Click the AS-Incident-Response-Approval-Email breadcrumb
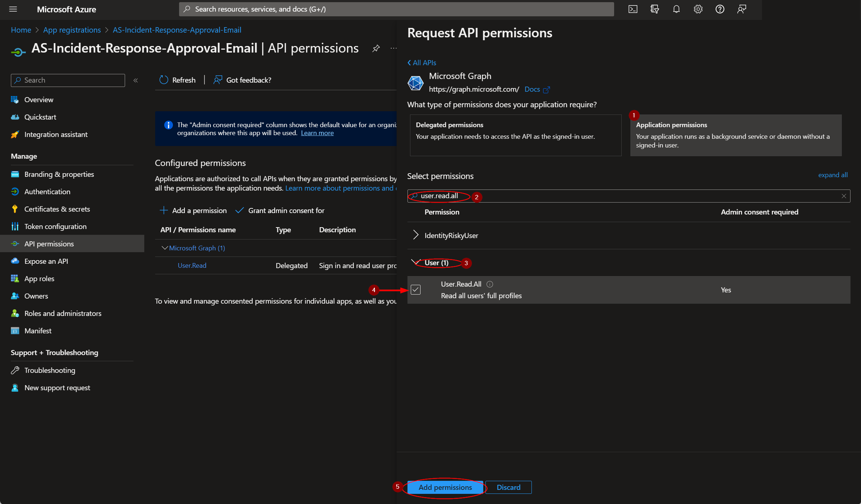861x504 pixels. (x=177, y=30)
